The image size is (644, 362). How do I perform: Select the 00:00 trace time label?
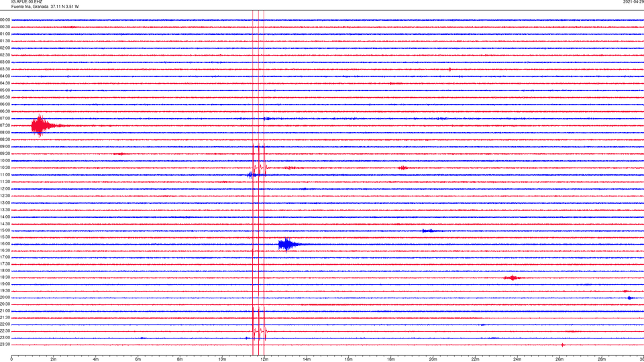click(x=5, y=19)
